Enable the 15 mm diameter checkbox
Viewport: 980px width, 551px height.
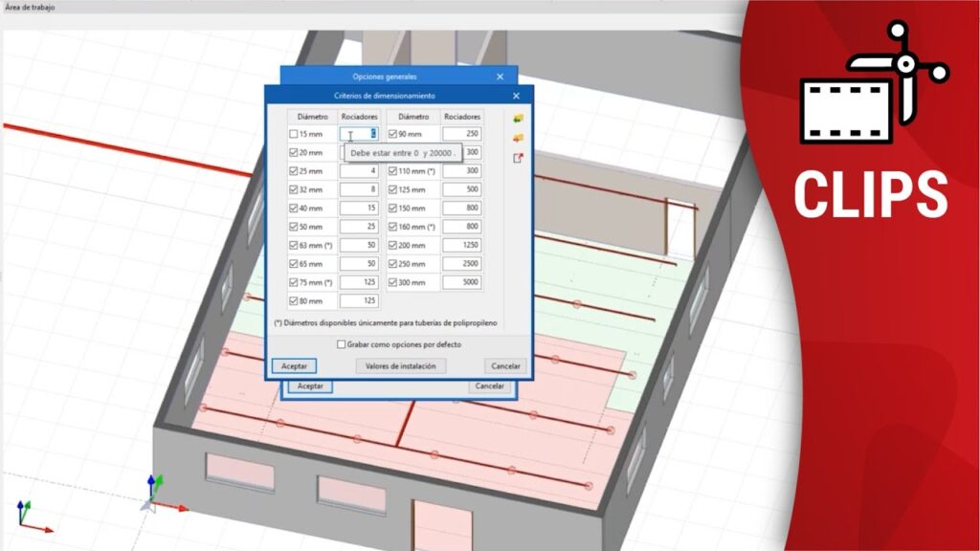(x=294, y=135)
